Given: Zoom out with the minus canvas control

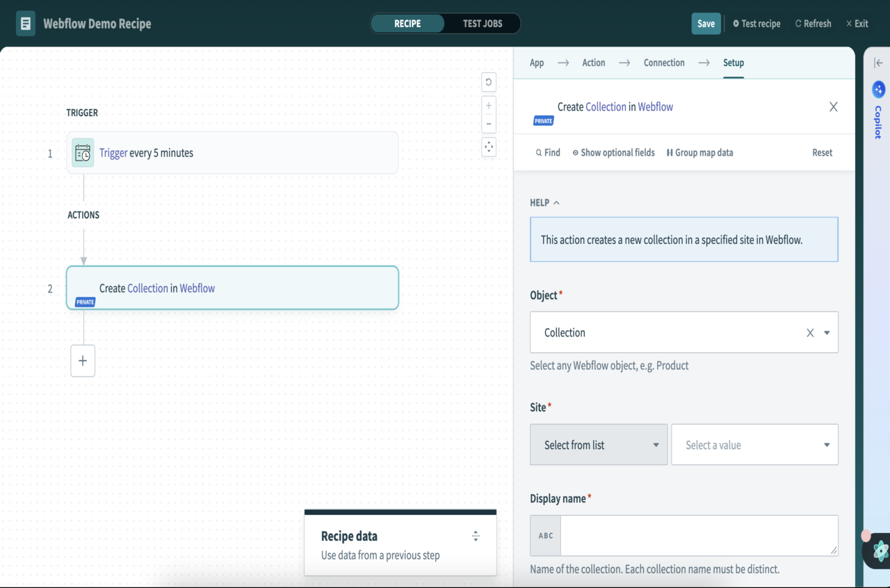Looking at the screenshot, I should tap(489, 124).
